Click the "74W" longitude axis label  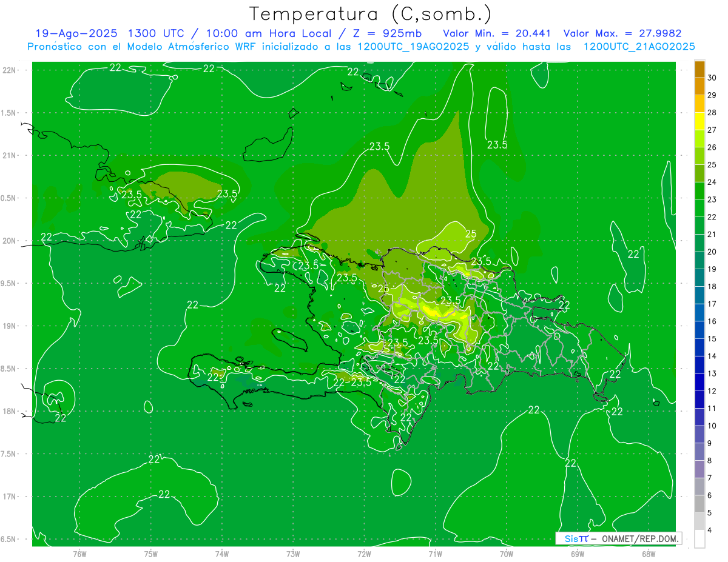[x=221, y=554]
